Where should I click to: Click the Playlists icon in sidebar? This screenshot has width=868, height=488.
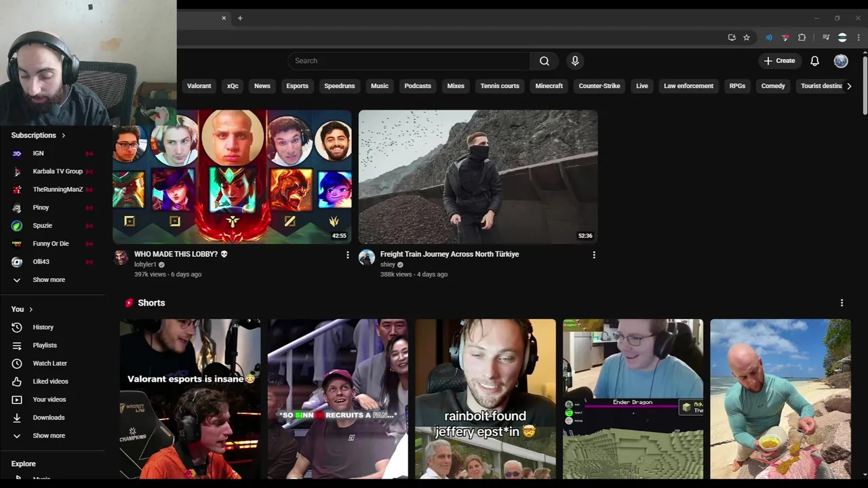click(17, 346)
